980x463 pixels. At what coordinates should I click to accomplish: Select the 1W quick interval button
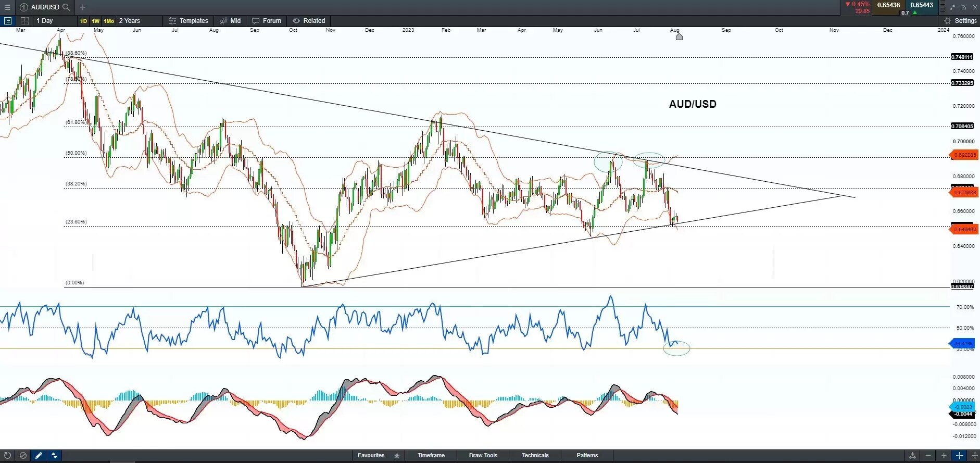point(95,21)
